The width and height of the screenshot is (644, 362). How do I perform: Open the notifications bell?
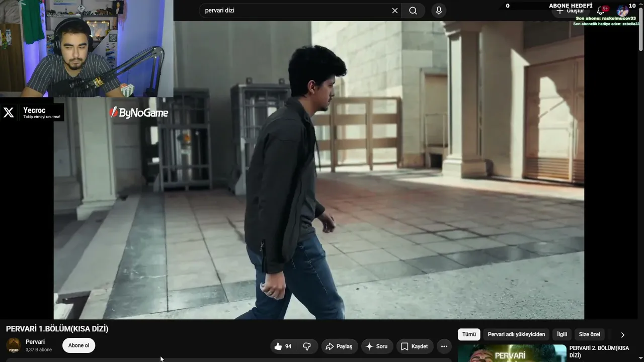(x=600, y=11)
